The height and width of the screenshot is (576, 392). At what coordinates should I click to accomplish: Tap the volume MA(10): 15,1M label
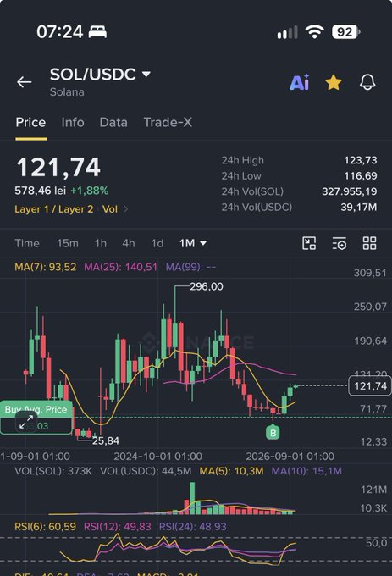pyautogui.click(x=306, y=471)
